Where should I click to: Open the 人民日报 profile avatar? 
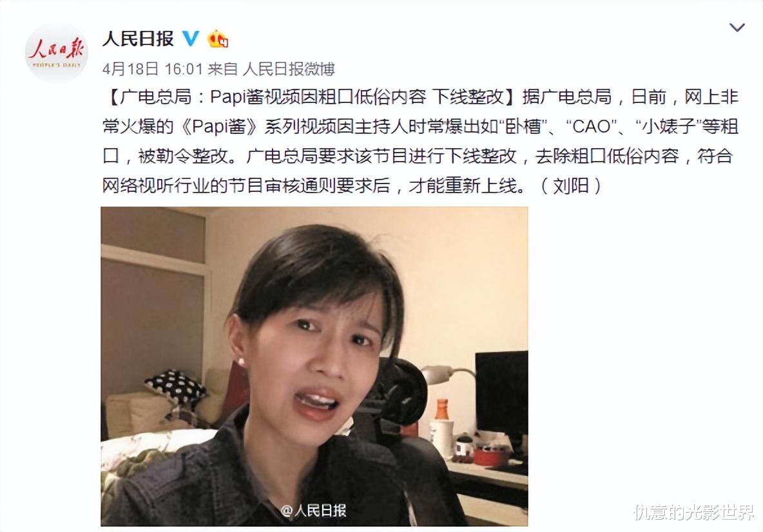[x=57, y=53]
